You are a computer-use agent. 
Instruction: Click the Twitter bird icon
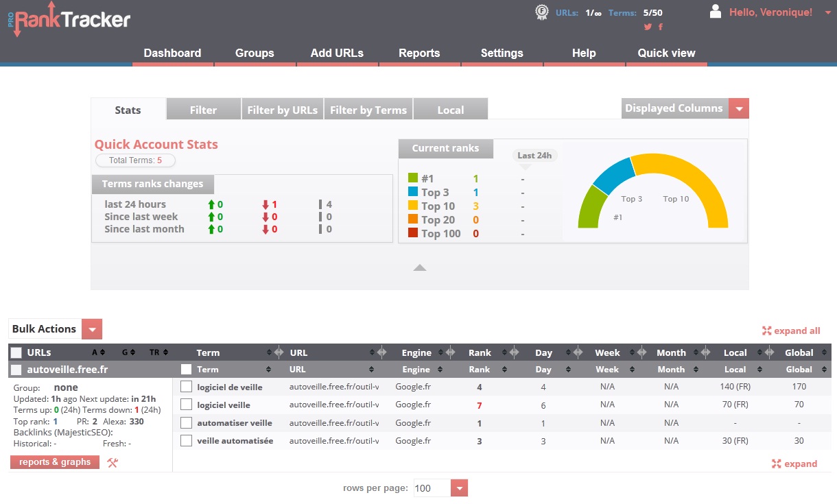[x=648, y=27]
